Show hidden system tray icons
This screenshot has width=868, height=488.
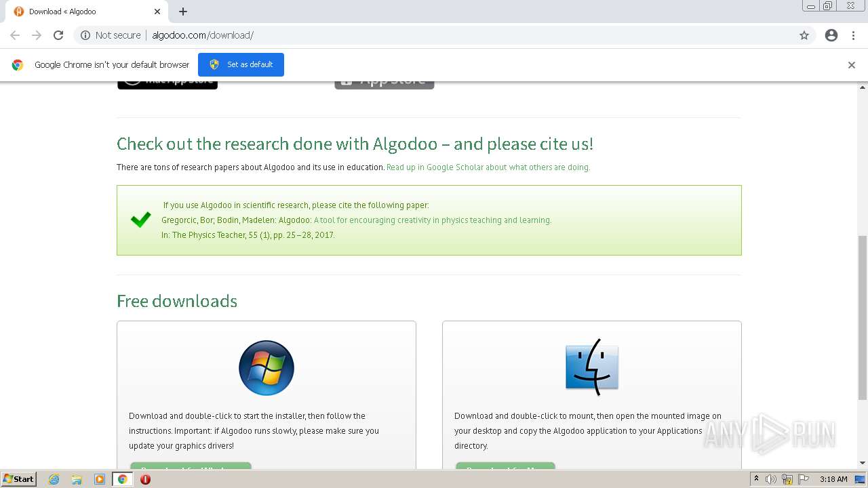pyautogui.click(x=756, y=479)
